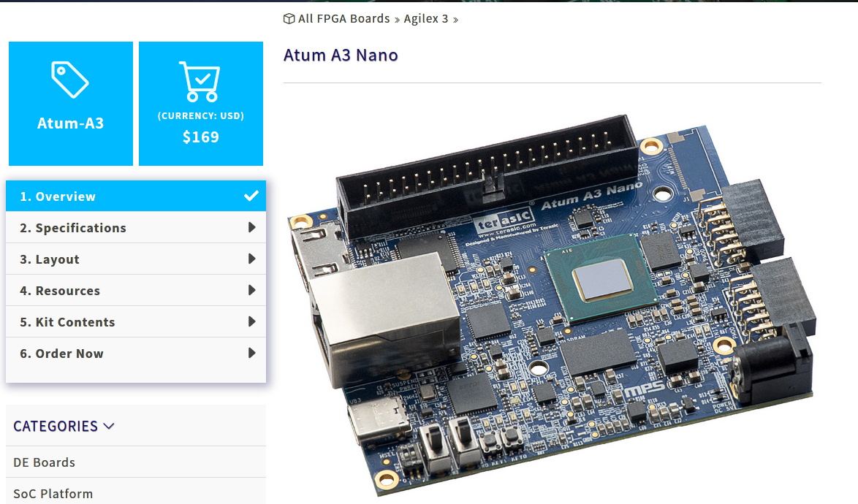The image size is (858, 504).
Task: Go to the 6. Order Now section
Action: pyautogui.click(x=136, y=353)
